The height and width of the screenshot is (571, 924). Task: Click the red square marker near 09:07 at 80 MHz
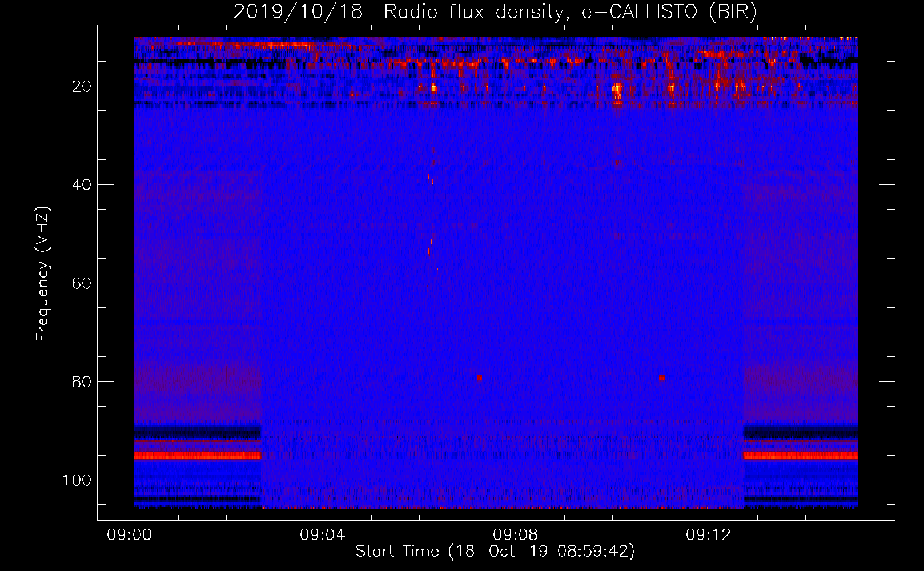pyautogui.click(x=480, y=377)
